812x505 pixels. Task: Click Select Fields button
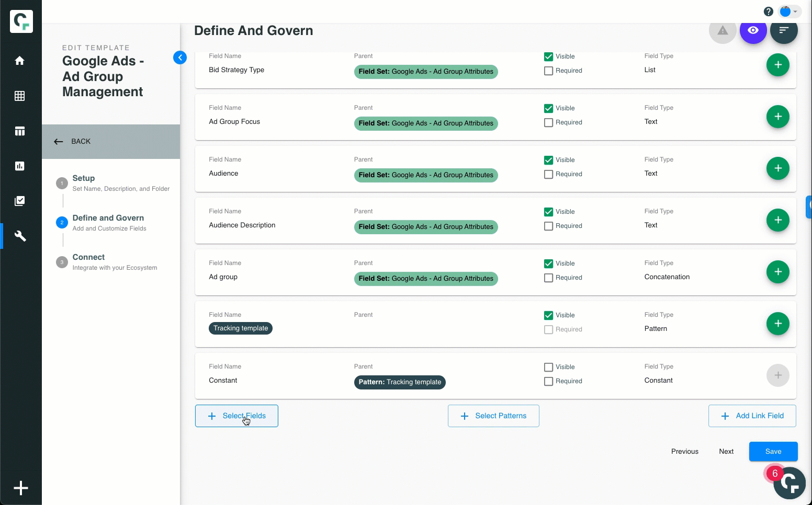coord(236,416)
